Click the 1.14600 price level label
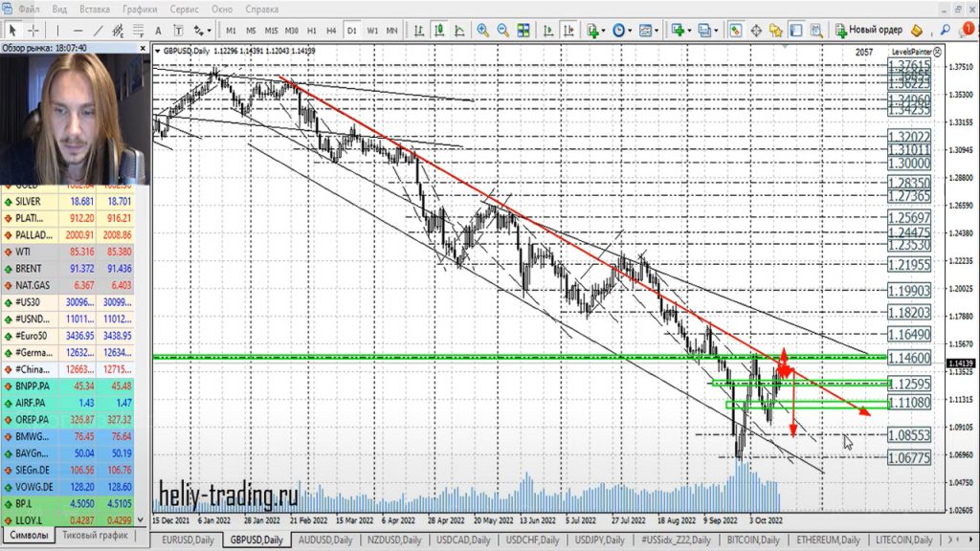Image resolution: width=980 pixels, height=551 pixels. (909, 357)
